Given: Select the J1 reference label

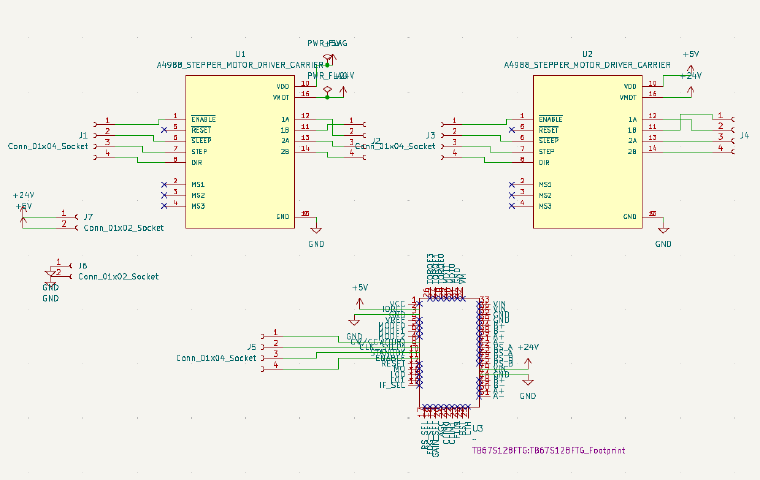Looking at the screenshot, I should coord(83,135).
